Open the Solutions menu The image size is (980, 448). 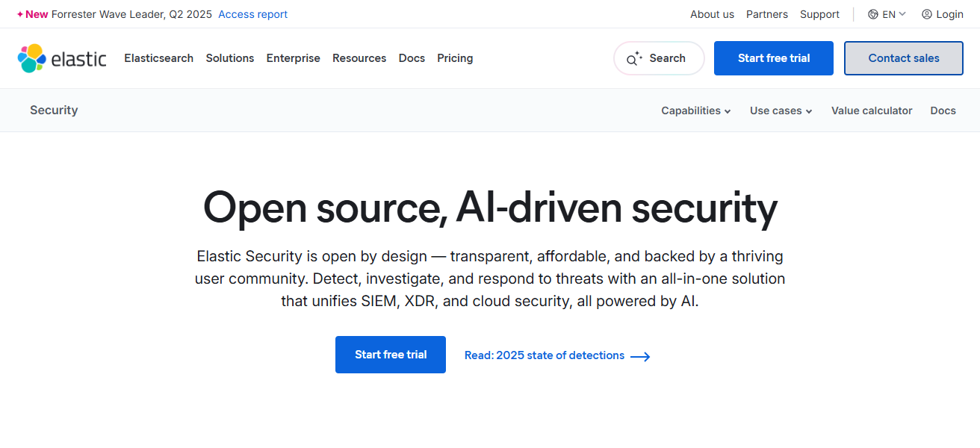[x=229, y=57]
